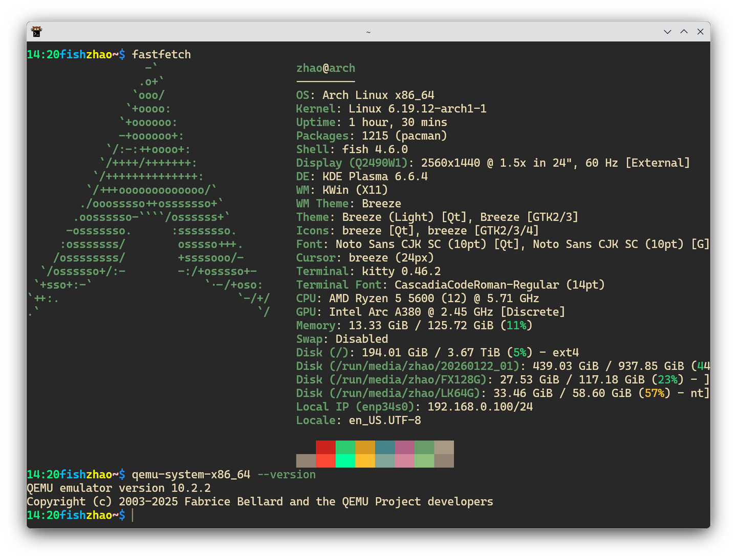Click the Terminal Font 'CascadiaCodeRoman-Regular' line

[x=450, y=285]
